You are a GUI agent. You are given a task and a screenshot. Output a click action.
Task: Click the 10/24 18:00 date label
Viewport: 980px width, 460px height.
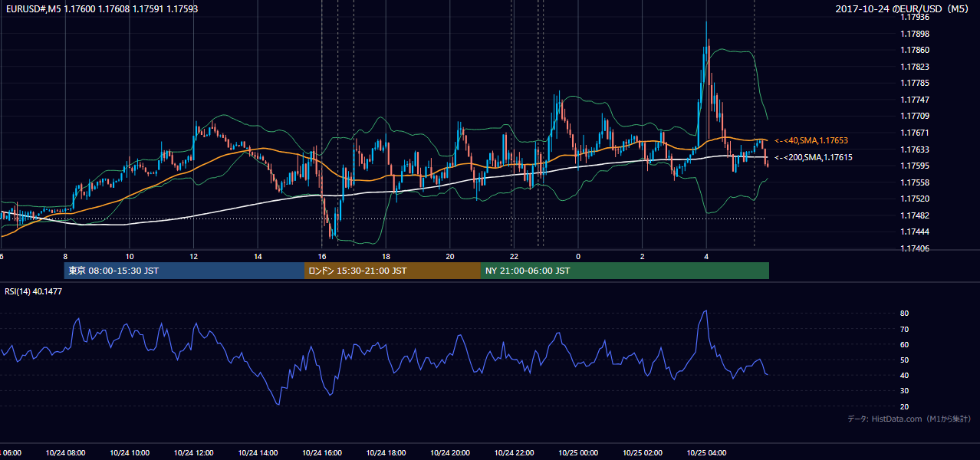pos(386,452)
